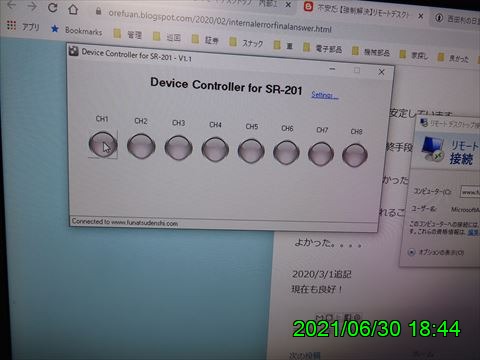Toggle the CH2 relay button

[x=141, y=146]
